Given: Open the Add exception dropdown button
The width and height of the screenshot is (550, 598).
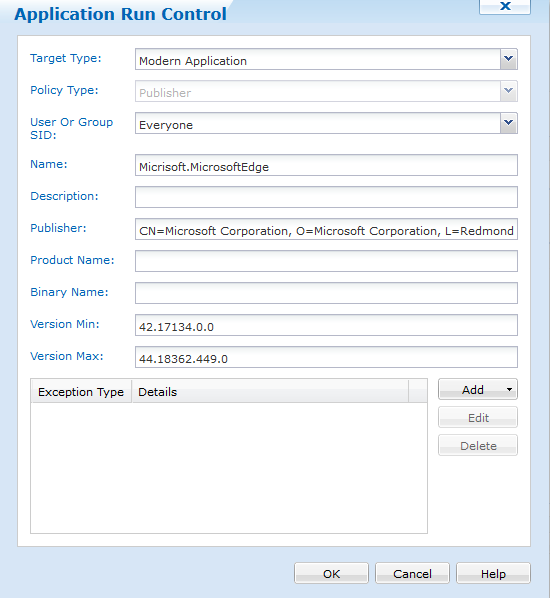Looking at the screenshot, I should pos(478,389).
